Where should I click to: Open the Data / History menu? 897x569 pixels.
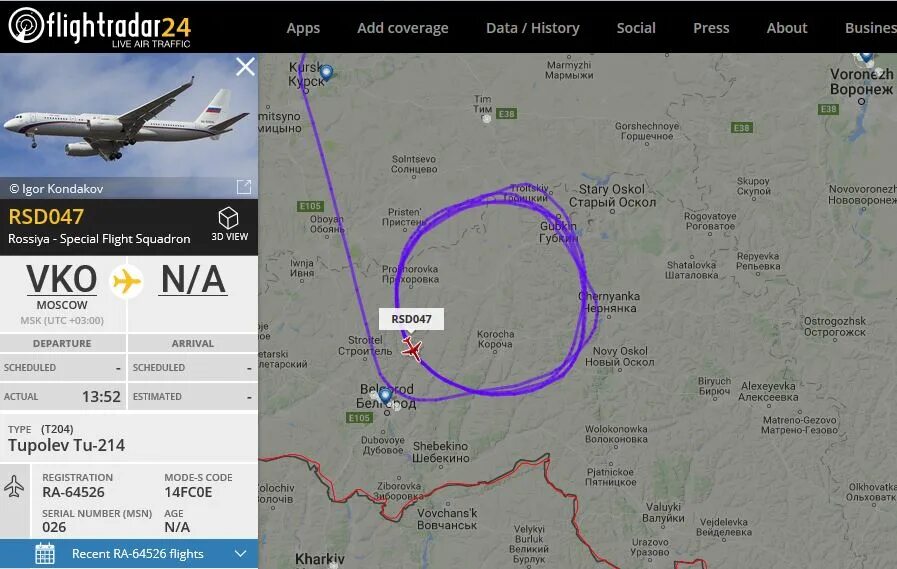[533, 28]
